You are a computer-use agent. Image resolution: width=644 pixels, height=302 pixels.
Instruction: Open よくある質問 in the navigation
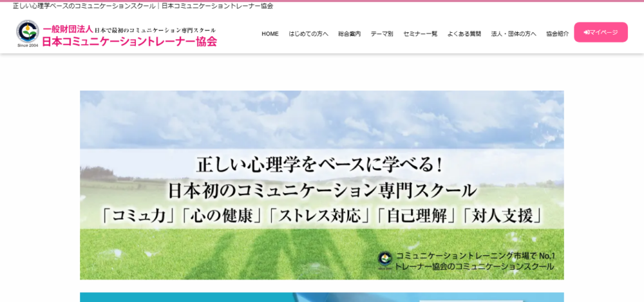click(x=464, y=34)
